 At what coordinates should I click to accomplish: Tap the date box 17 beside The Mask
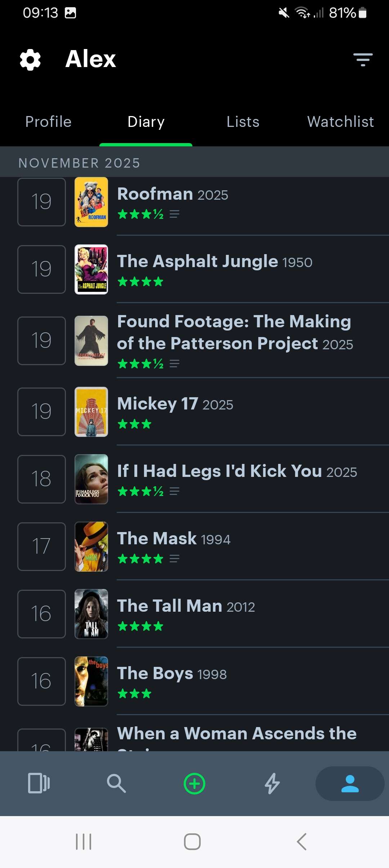point(41,546)
